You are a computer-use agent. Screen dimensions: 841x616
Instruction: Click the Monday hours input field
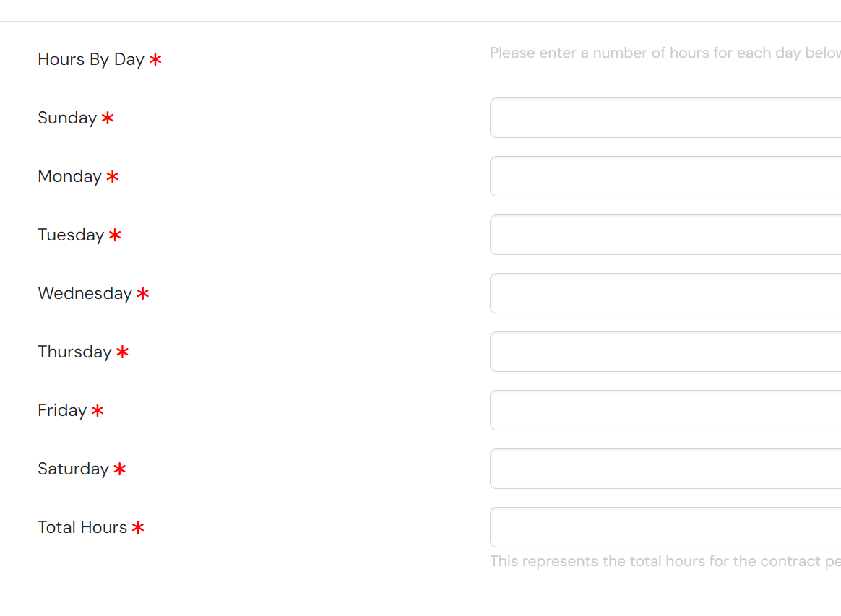pos(665,176)
